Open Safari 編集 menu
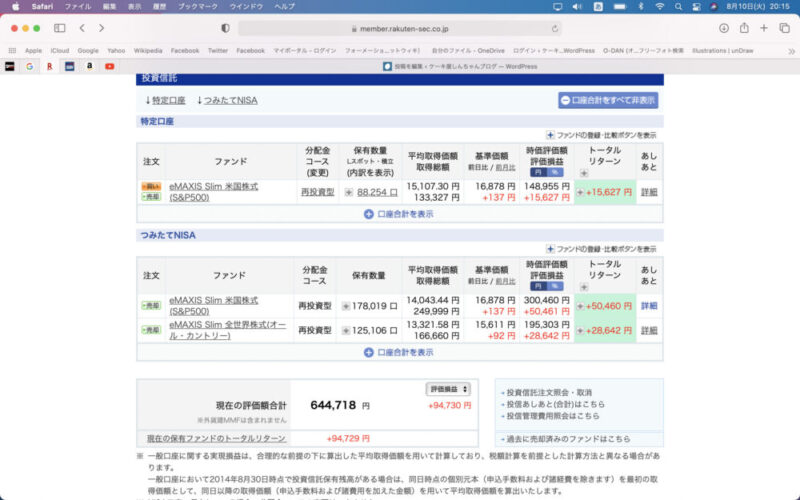The height and width of the screenshot is (500, 800). 109,7
